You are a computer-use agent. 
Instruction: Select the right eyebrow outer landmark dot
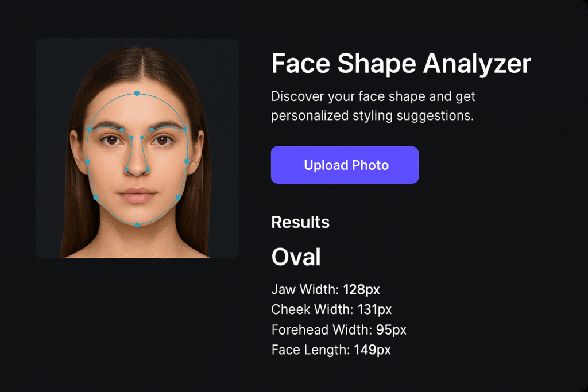click(x=185, y=129)
